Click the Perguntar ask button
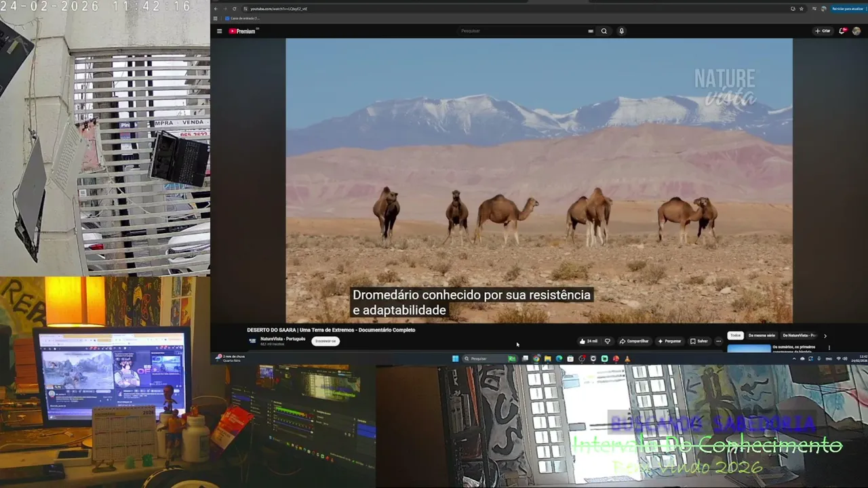 tap(669, 341)
